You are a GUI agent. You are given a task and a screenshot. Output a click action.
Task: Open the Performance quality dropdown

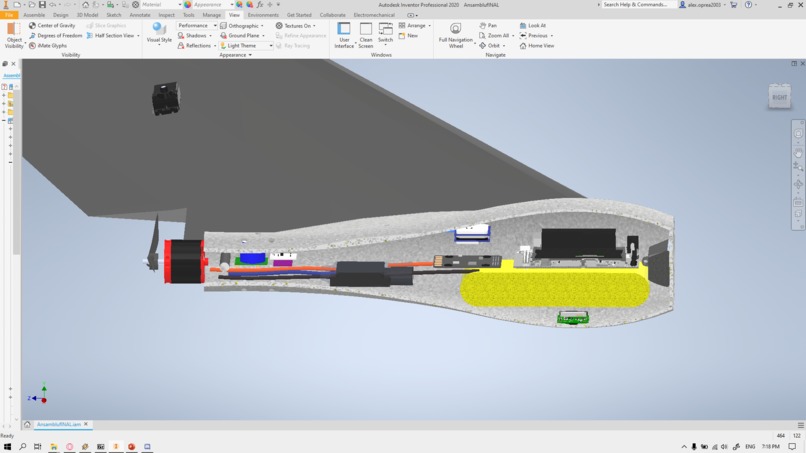coord(196,25)
